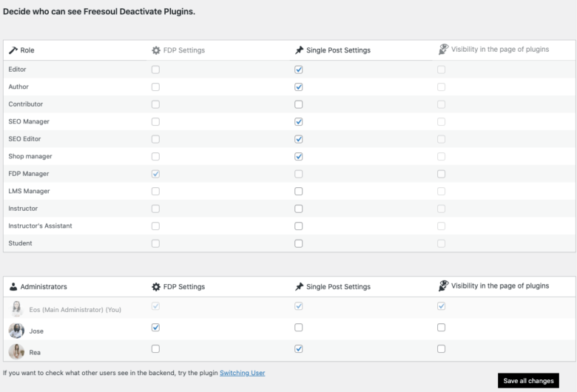Check Single Post Settings for Jose
The width and height of the screenshot is (577, 392).
point(299,328)
